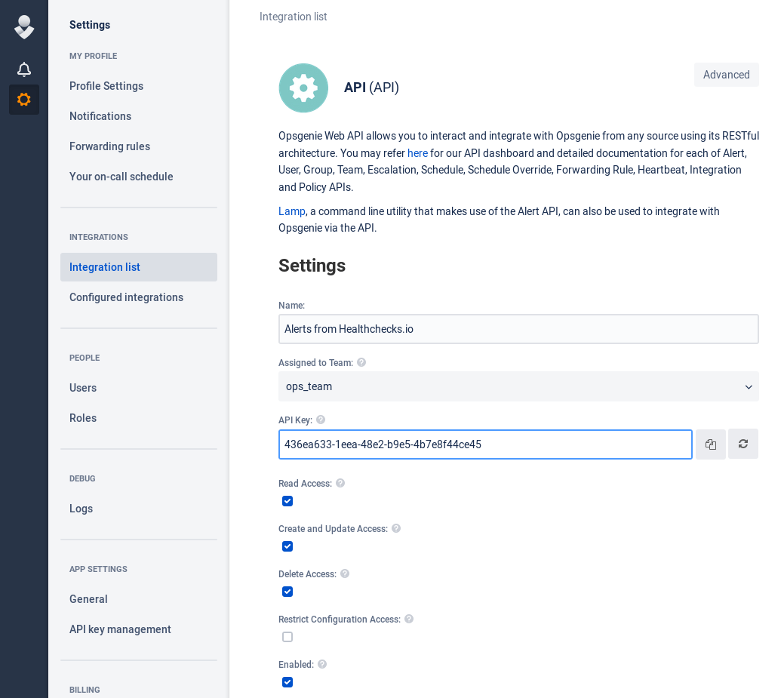
Task: Click the integration Name input field
Action: pos(518,329)
